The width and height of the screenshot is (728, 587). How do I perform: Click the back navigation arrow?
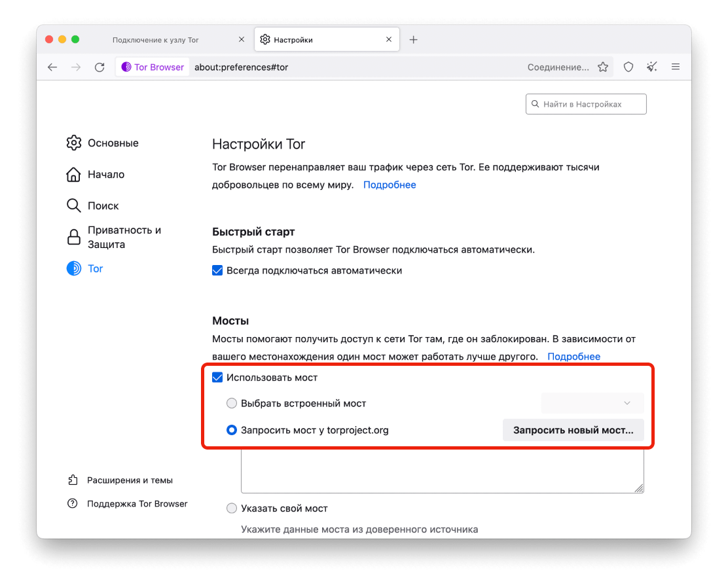tap(52, 67)
